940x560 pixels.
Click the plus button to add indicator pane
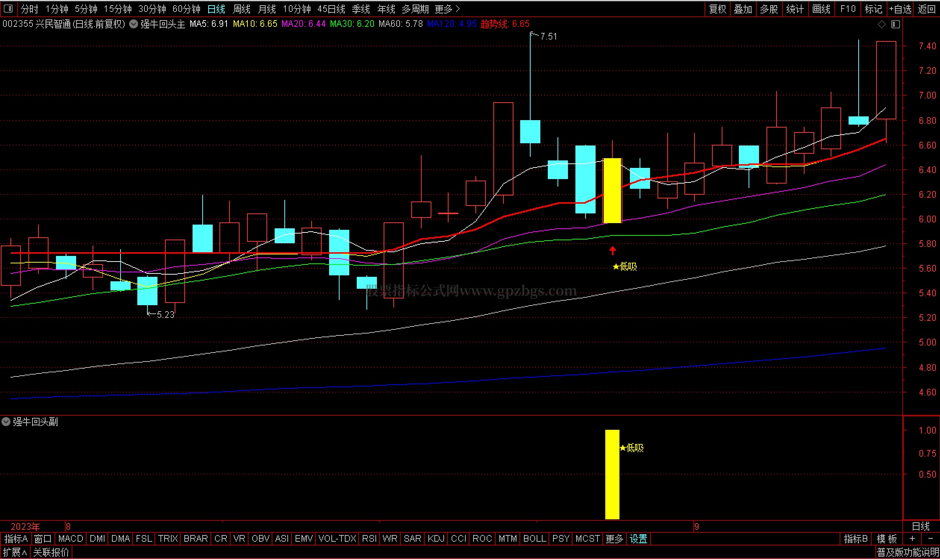(912, 538)
